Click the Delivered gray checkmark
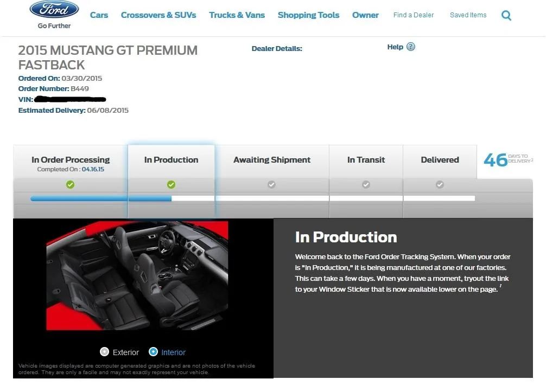This screenshot has height=392, width=546. (x=440, y=184)
